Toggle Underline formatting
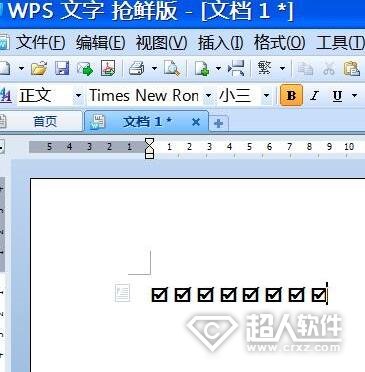 tap(337, 96)
